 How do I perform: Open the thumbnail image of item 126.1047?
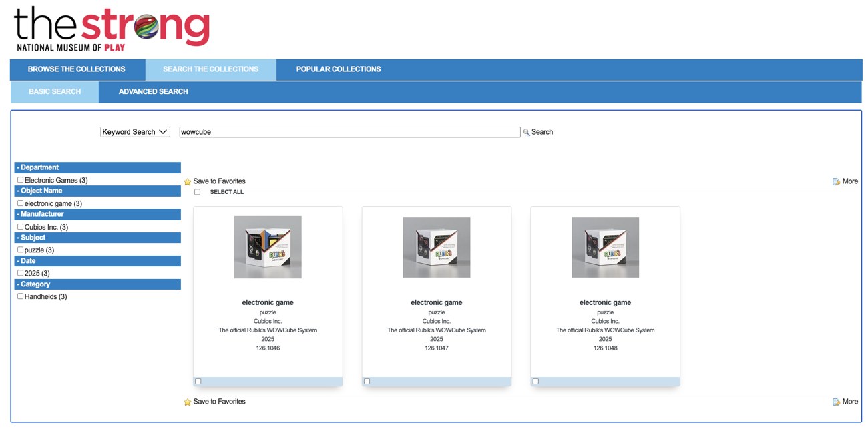(437, 247)
